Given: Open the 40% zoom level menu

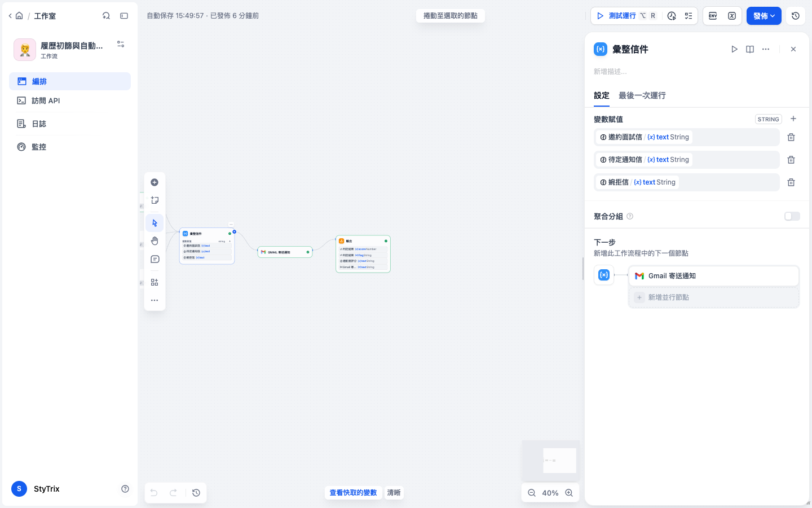Looking at the screenshot, I should click(550, 493).
